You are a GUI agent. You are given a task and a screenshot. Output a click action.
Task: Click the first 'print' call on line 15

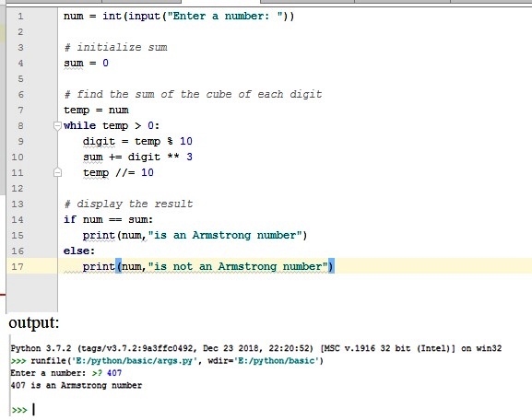click(99, 235)
